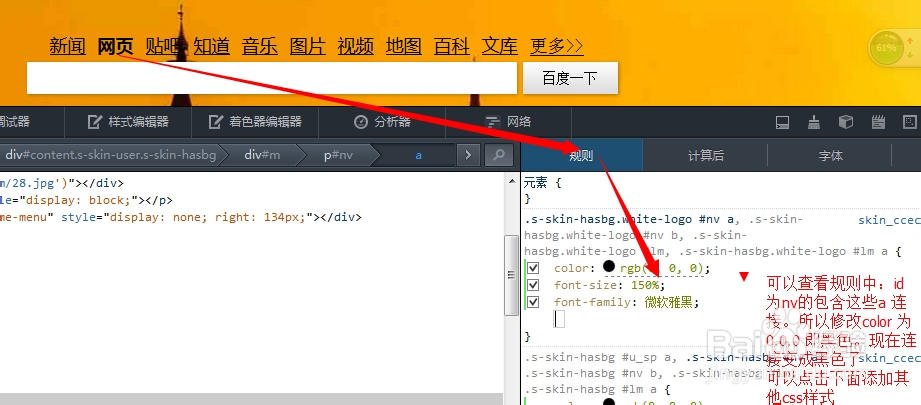Click the magnifier search button in breadcrumbs
The height and width of the screenshot is (405, 921).
point(499,155)
